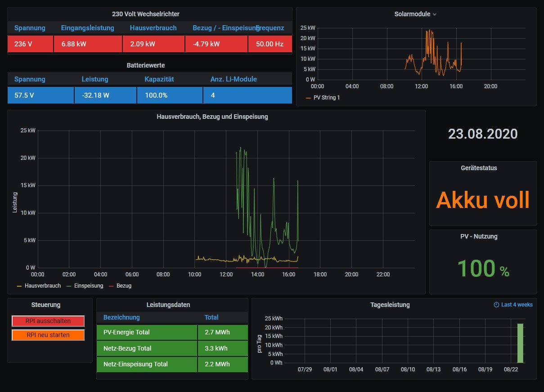Viewport: 544px width, 392px height.
Task: Toggle the Einspeisung legend series
Action: (x=88, y=286)
